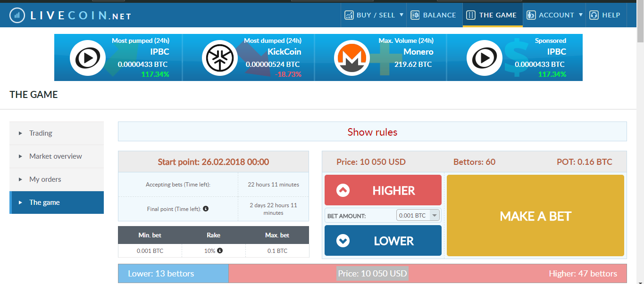Click the MAKE A BET button
The width and height of the screenshot is (644, 284).
coord(535,216)
